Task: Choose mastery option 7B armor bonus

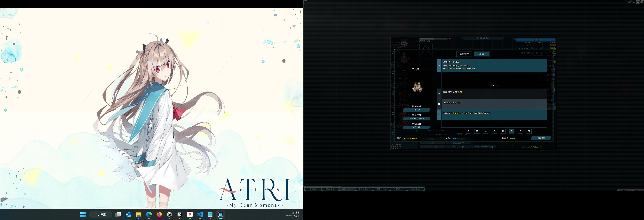Action: point(492,104)
